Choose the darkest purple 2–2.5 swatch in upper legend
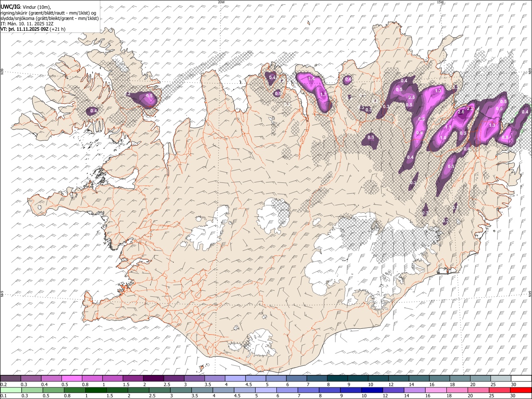 [153, 378]
